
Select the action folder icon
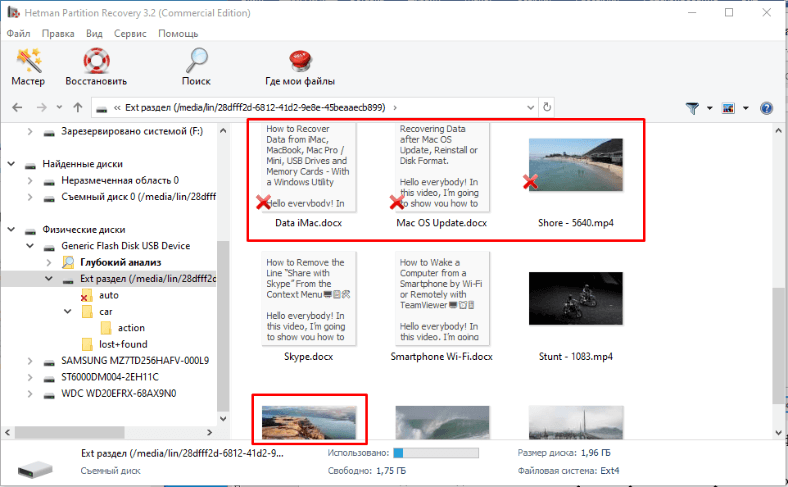tap(106, 328)
